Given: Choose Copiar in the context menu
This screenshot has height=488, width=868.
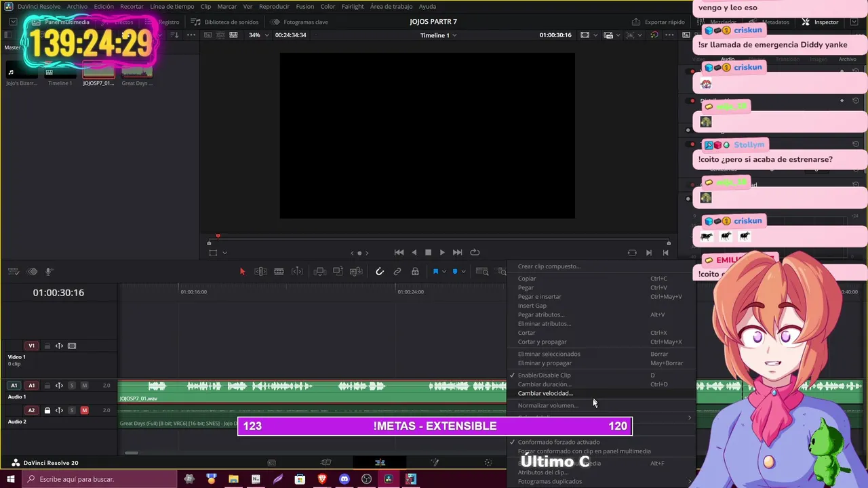Looking at the screenshot, I should 601,279.
